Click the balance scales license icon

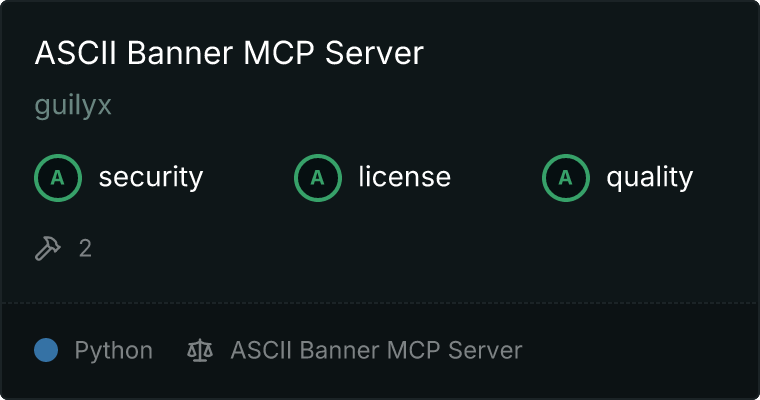coord(200,350)
